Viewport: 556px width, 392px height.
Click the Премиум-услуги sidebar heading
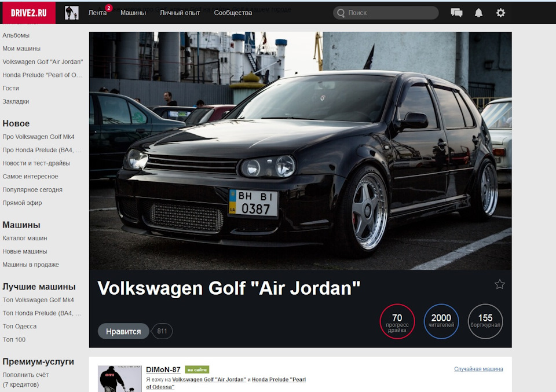pyautogui.click(x=38, y=361)
